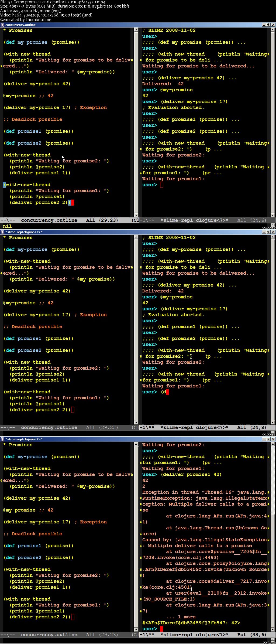This screenshot has height=644, width=276.
Task: Click the 'Size: 5897345 bytes' header line
Action: point(65,6)
